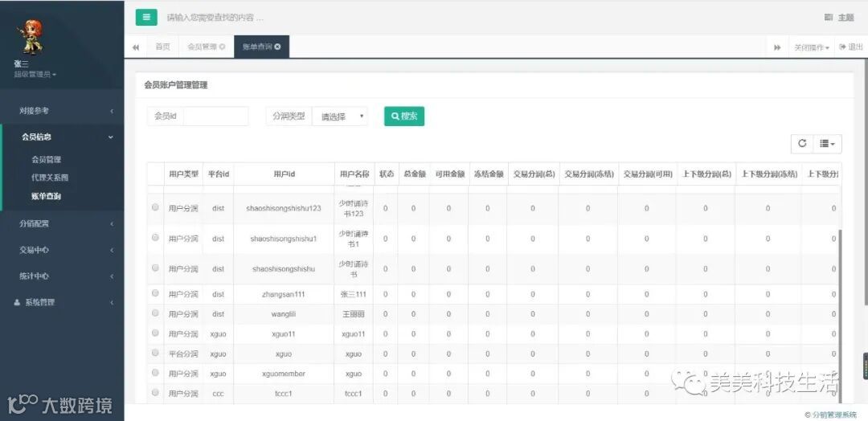Open 代理关系图 in the sidebar
The image size is (868, 421).
[x=50, y=178]
